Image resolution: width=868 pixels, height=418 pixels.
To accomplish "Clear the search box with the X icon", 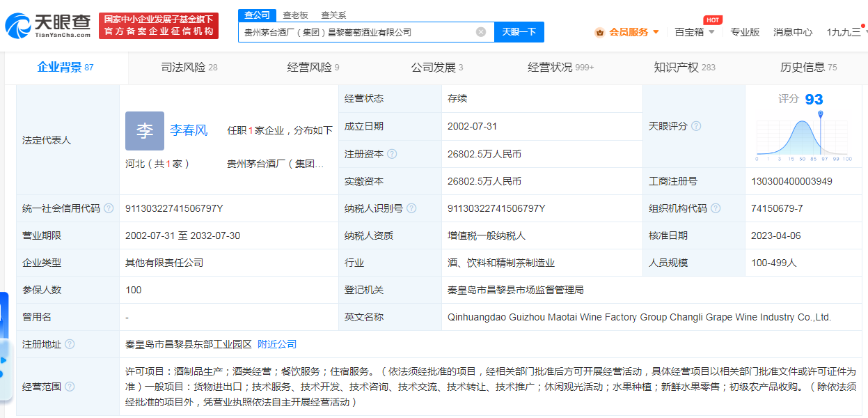I will click(481, 32).
